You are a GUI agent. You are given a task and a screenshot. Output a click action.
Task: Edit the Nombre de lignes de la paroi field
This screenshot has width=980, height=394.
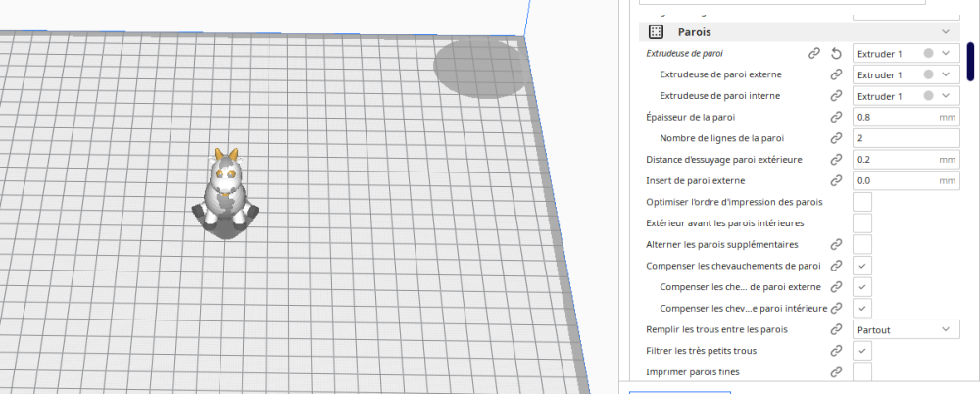(x=906, y=138)
